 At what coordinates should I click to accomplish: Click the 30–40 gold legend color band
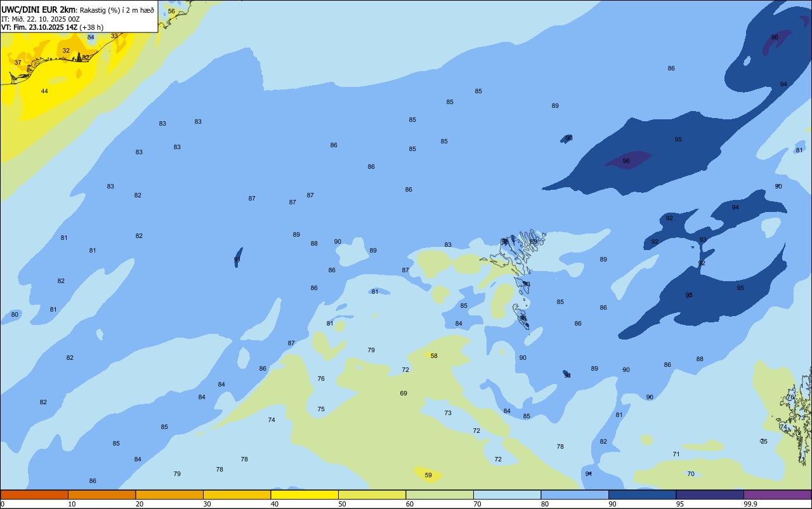pos(237,494)
